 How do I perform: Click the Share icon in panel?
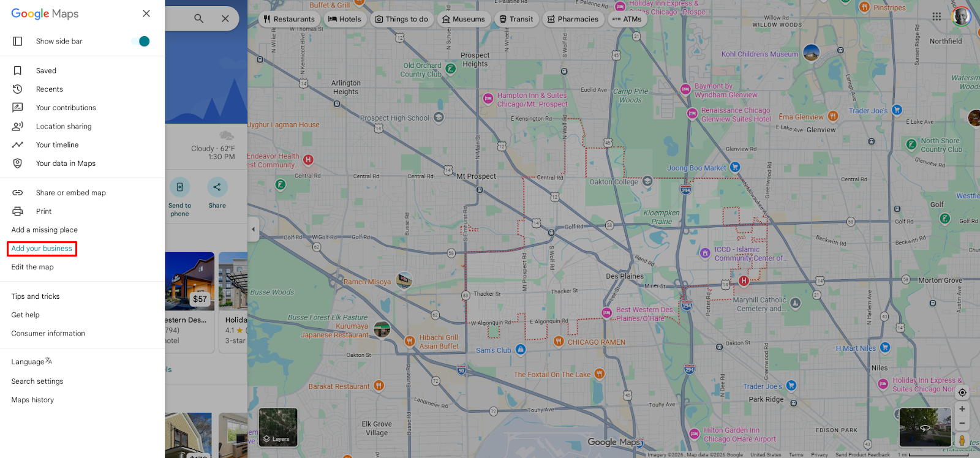[x=217, y=187]
